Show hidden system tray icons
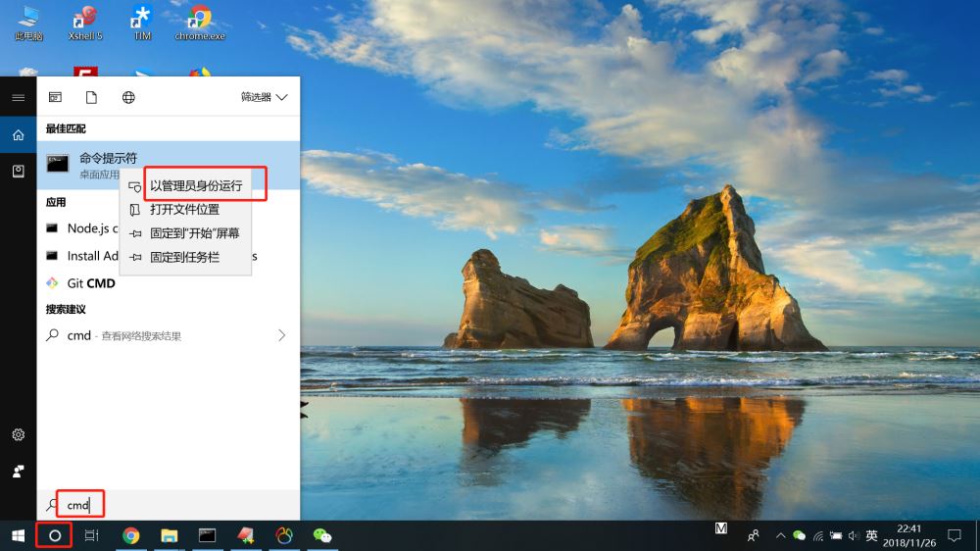Image resolution: width=980 pixels, height=551 pixels. coord(780,535)
